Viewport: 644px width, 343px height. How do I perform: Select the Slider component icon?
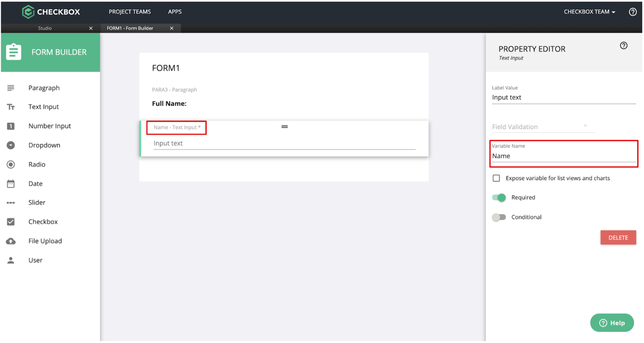[x=11, y=203]
